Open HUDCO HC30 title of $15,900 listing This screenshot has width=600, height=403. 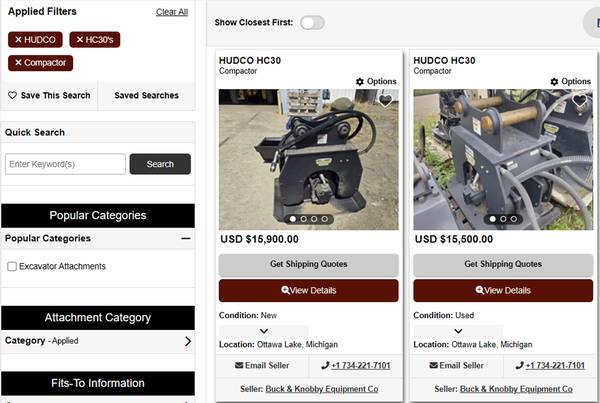coord(250,60)
